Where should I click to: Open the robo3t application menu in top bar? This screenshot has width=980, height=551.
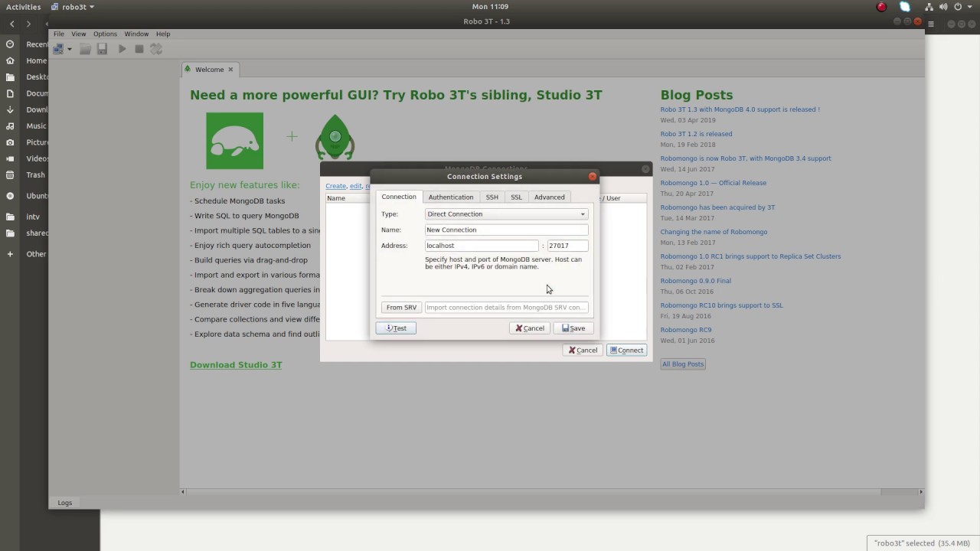coord(73,7)
